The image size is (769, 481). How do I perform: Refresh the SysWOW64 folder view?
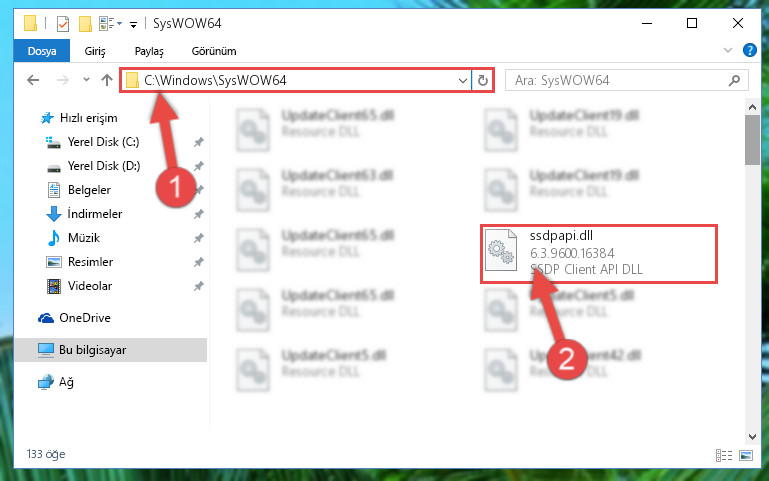click(x=483, y=80)
